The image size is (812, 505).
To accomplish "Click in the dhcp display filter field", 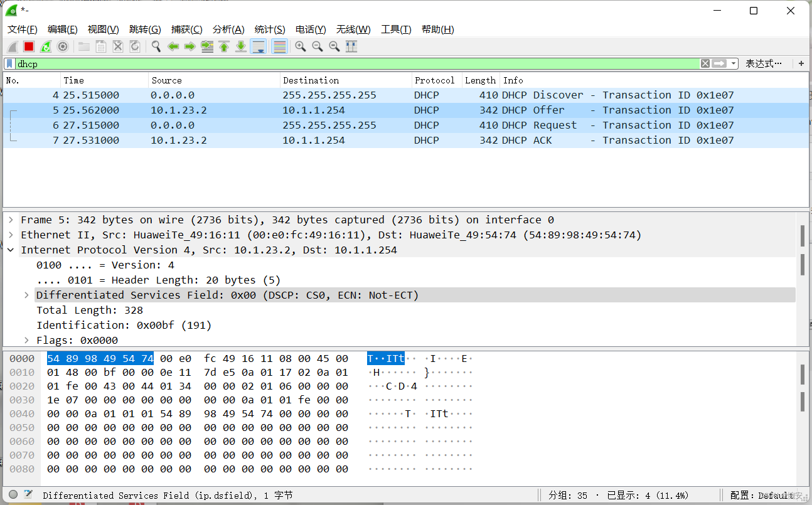I will pyautogui.click(x=358, y=63).
